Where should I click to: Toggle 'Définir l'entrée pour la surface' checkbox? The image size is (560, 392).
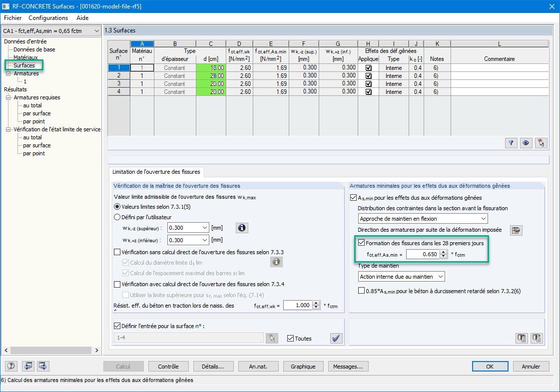tap(117, 326)
